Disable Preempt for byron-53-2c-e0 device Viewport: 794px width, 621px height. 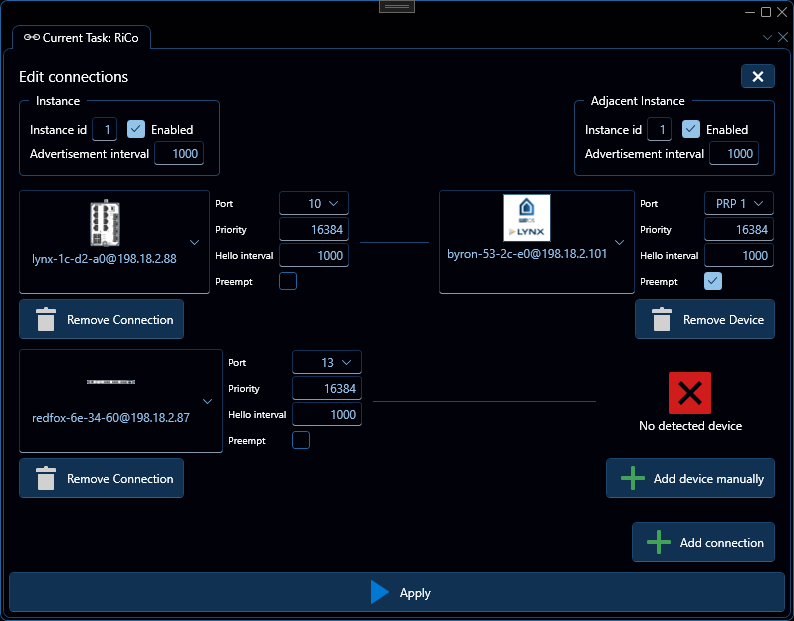(713, 281)
